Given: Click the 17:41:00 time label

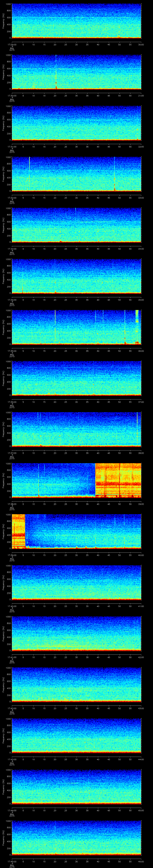Looking at the screenshot, I should tap(12, 657).
